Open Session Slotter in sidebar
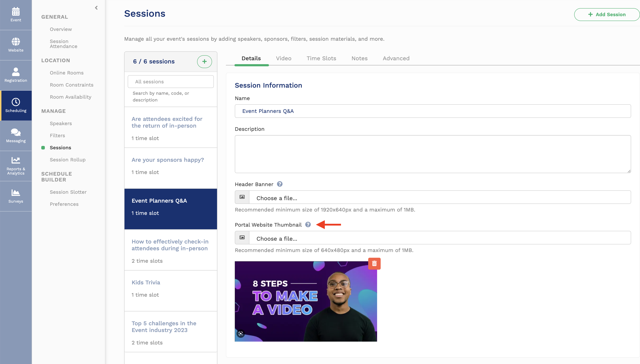This screenshot has height=364, width=640. pyautogui.click(x=68, y=192)
